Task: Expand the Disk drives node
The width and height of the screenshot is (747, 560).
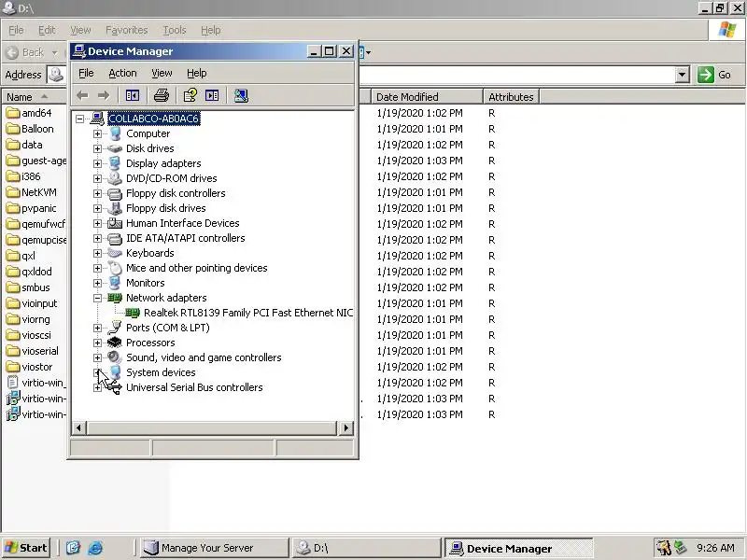Action: tap(97, 148)
